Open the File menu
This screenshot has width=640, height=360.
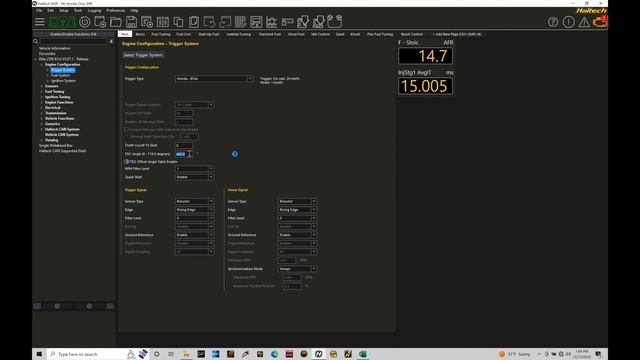tap(39, 10)
